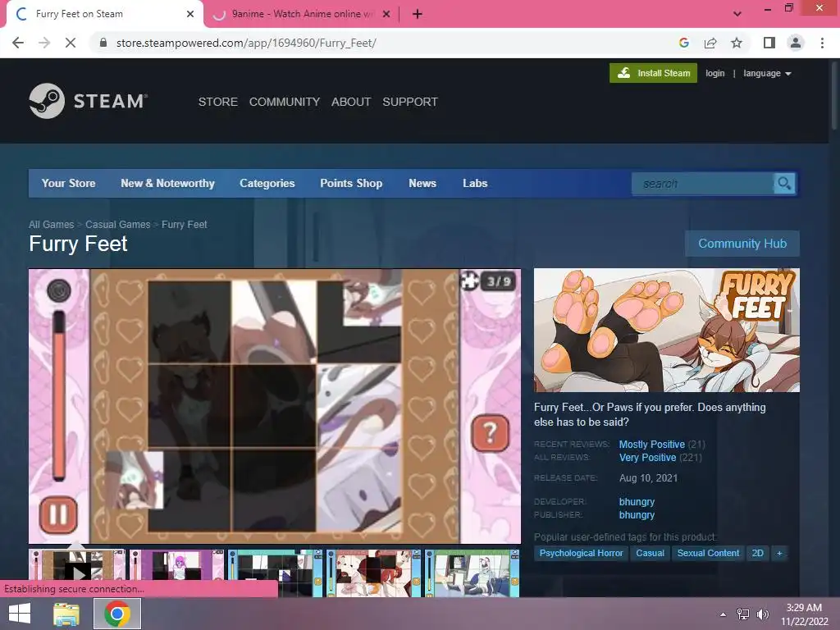Switch to the 9anime browser tab
The width and height of the screenshot is (840, 630).
click(302, 15)
